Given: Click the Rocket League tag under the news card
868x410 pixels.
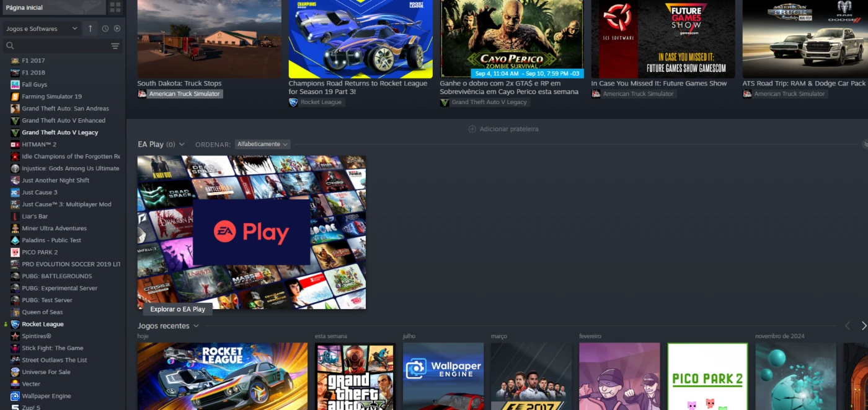Looking at the screenshot, I should point(316,102).
